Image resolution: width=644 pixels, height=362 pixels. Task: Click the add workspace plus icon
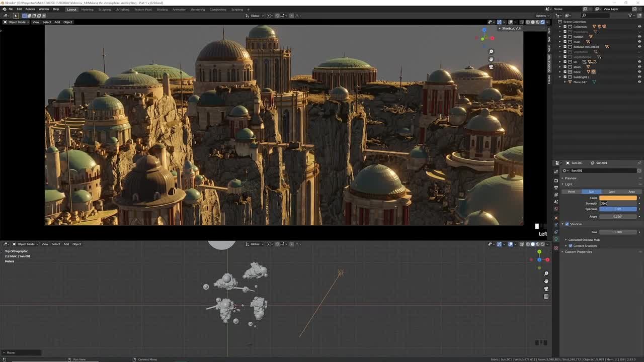pyautogui.click(x=248, y=9)
